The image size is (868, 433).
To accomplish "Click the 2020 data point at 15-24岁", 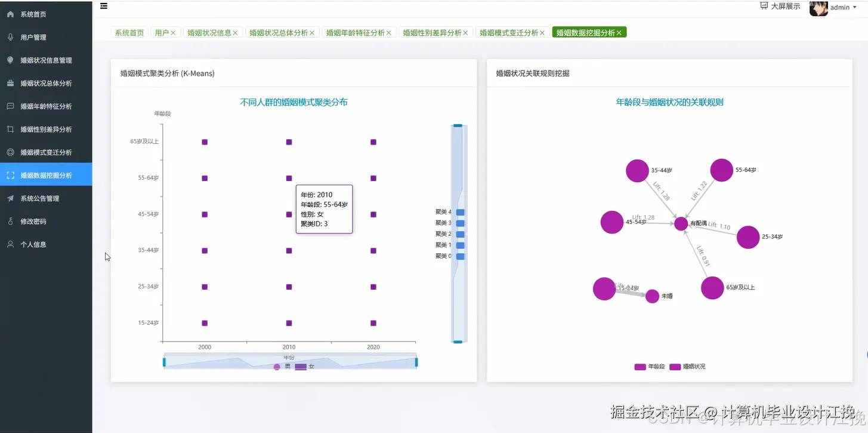I will [373, 323].
